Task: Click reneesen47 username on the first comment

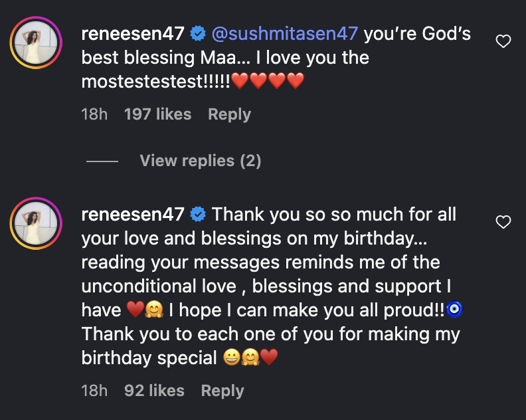Action: (x=132, y=33)
